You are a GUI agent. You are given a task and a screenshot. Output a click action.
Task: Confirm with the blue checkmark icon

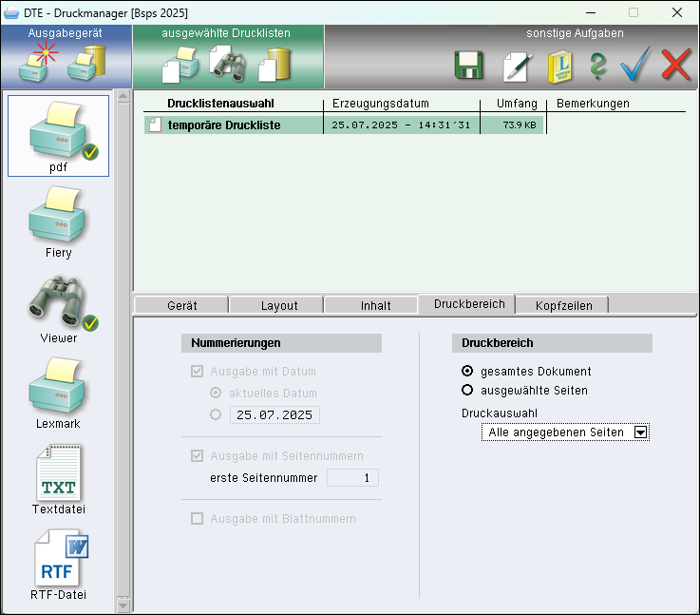[634, 66]
